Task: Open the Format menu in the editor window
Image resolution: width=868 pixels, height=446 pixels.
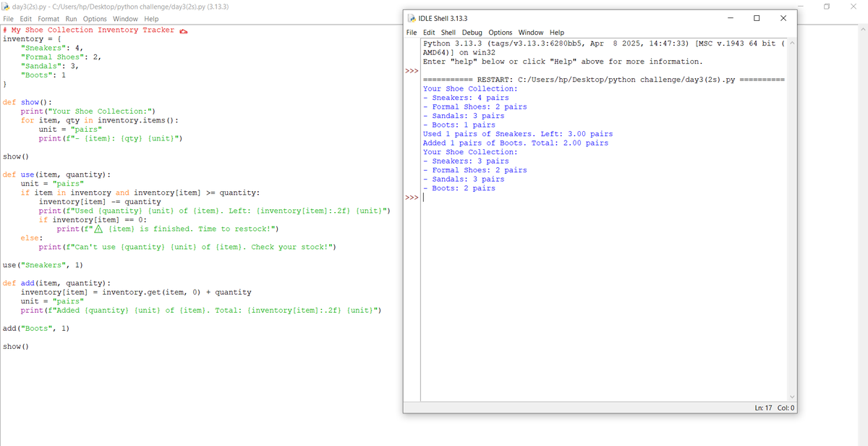Action: click(x=48, y=19)
